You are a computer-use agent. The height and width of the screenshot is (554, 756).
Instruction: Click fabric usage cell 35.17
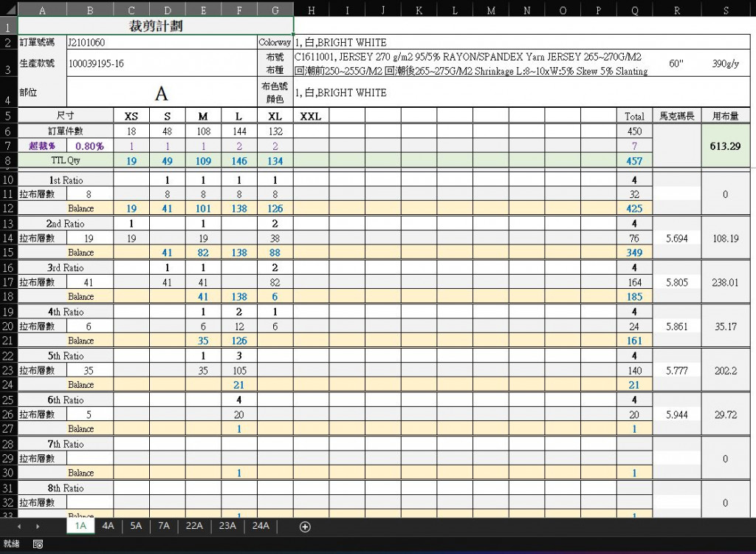[x=726, y=326]
